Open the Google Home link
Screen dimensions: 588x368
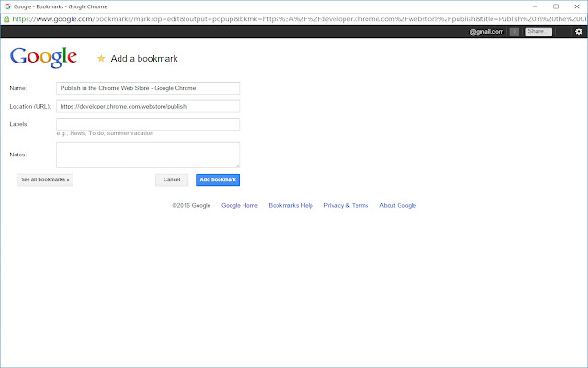[x=240, y=205]
